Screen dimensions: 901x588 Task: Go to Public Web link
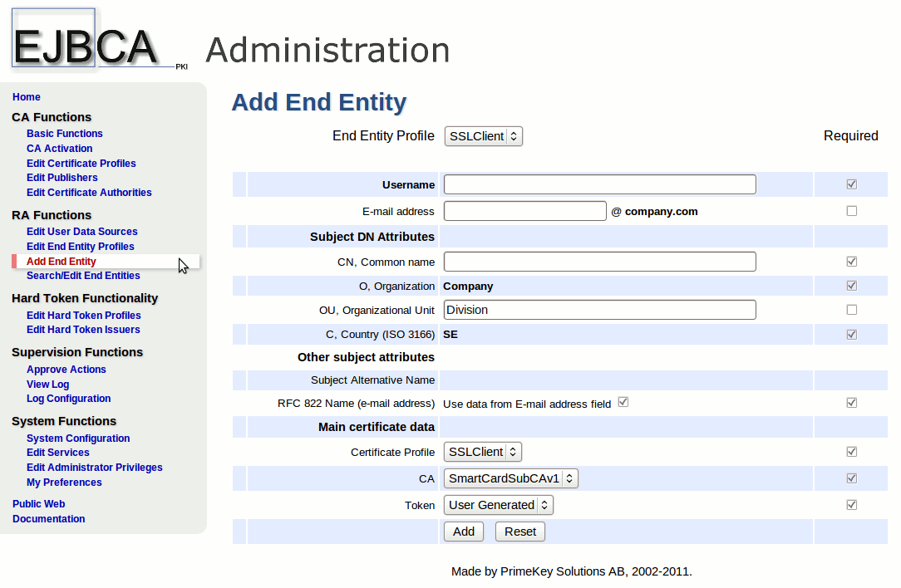[x=38, y=503]
